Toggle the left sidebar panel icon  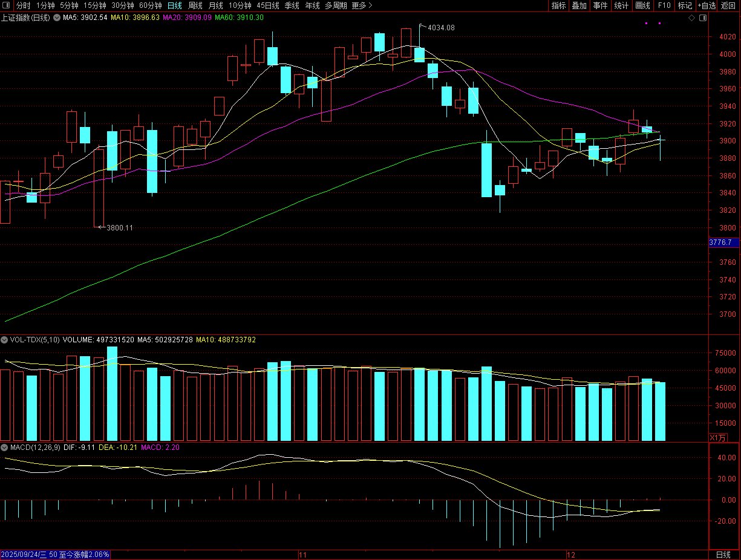point(7,5)
